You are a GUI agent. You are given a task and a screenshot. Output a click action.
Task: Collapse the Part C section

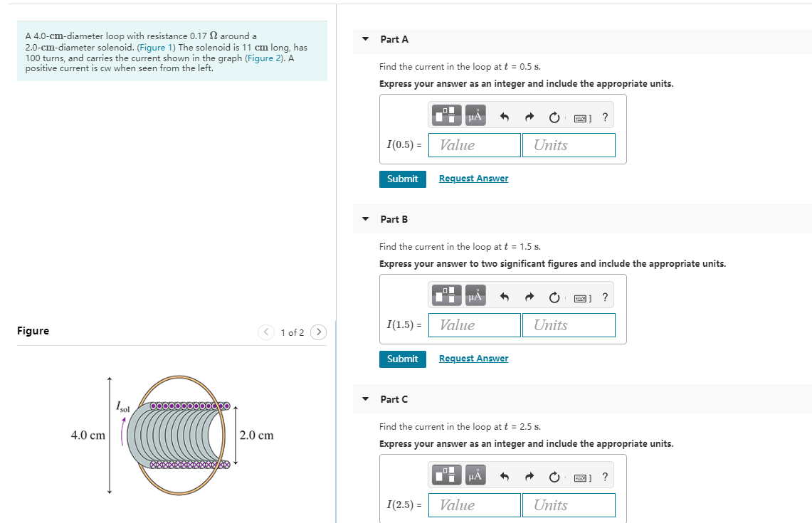pos(364,399)
